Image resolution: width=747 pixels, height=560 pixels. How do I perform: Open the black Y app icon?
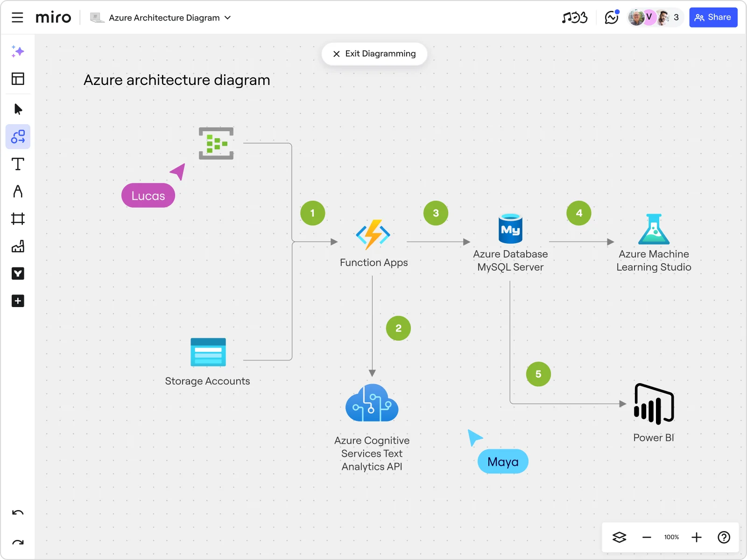point(18,273)
